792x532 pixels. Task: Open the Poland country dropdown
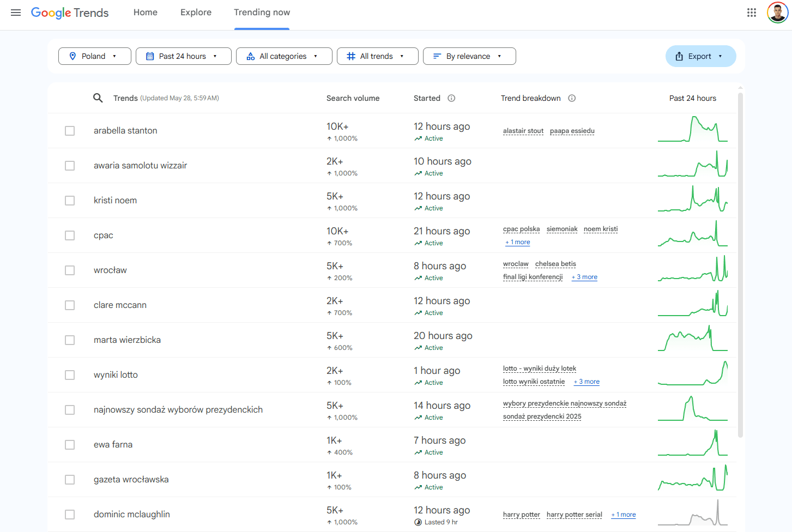[95, 56]
